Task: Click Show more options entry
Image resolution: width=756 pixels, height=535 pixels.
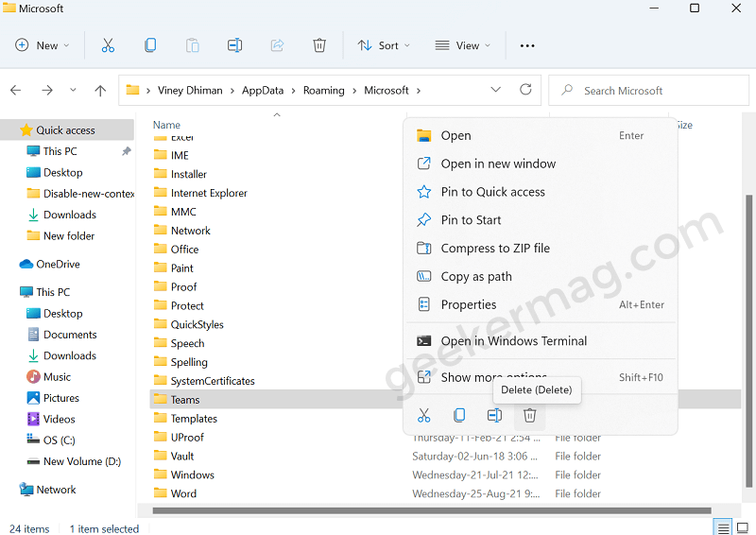Action: pyautogui.click(x=540, y=377)
